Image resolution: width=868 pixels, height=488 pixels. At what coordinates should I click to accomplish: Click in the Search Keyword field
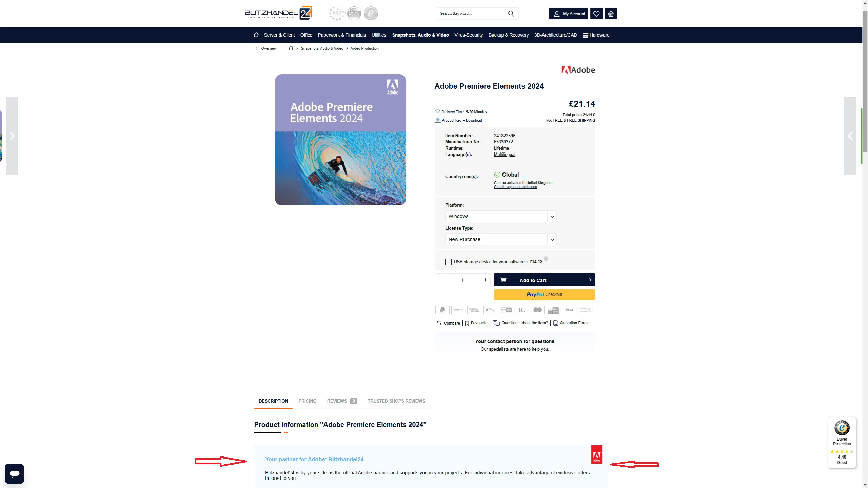point(472,14)
